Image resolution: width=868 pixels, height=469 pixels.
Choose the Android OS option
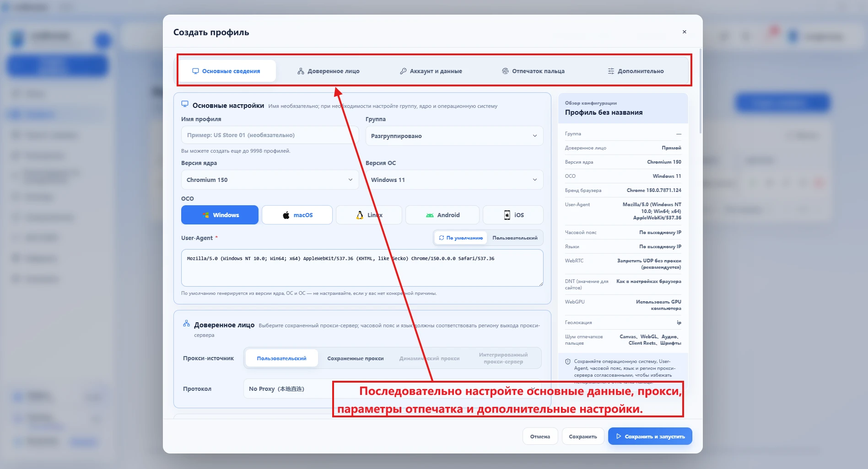442,215
